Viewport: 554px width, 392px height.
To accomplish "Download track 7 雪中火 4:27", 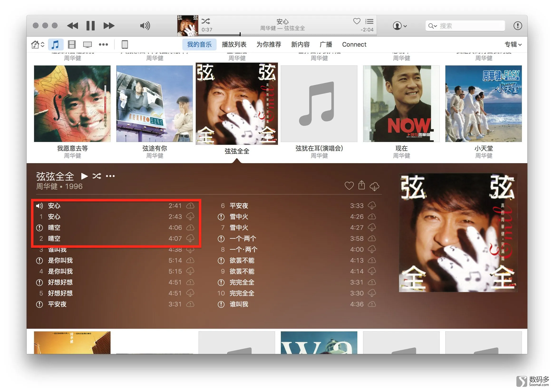I will (x=372, y=228).
